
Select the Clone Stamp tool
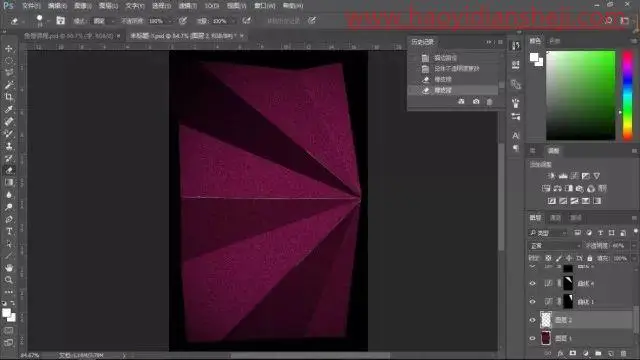(x=9, y=146)
